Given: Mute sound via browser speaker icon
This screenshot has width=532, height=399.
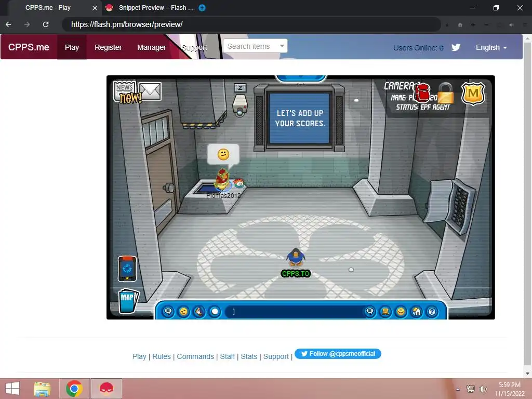Looking at the screenshot, I should (512, 25).
